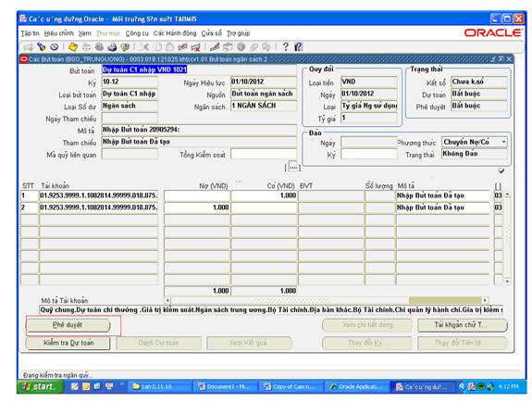Click the Print toolbar icon
Viewport: 532px width, 402px height.
point(112,47)
